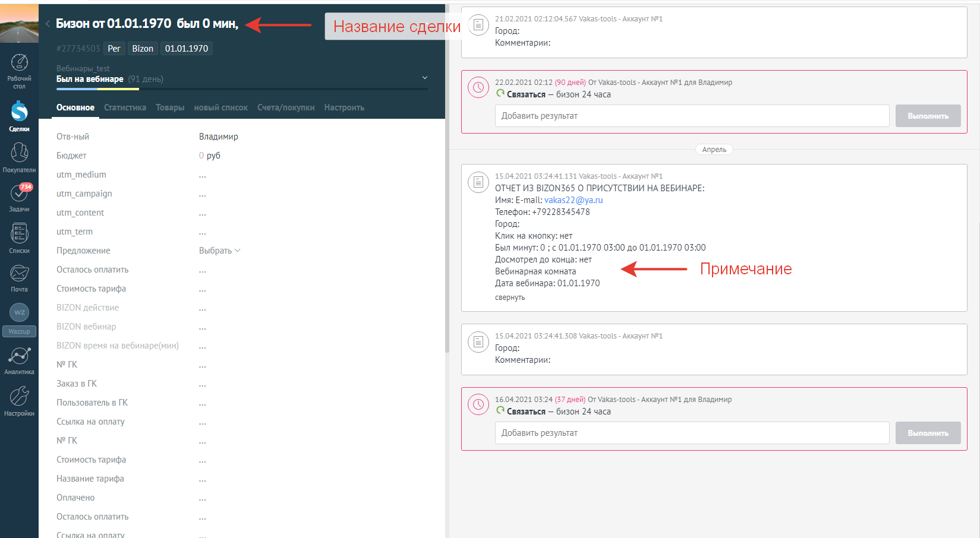Click the Bizon tag under the deal name
Image resolution: width=980 pixels, height=538 pixels.
[x=143, y=48]
